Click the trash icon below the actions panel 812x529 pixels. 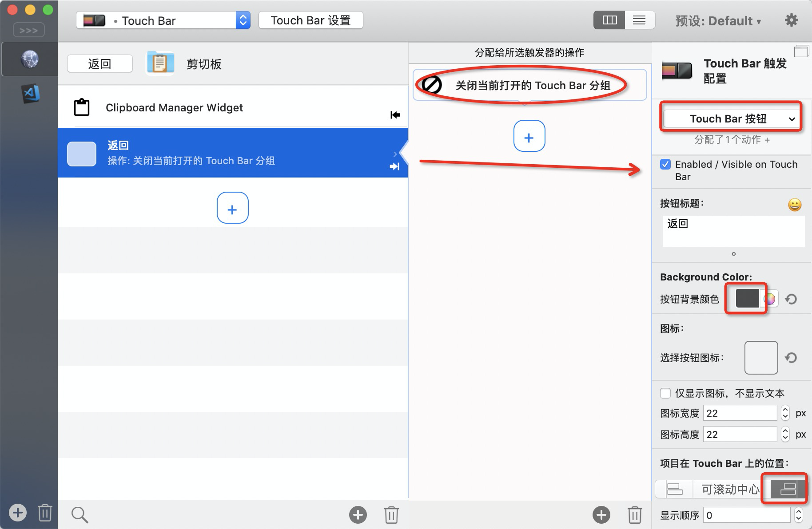click(x=634, y=514)
